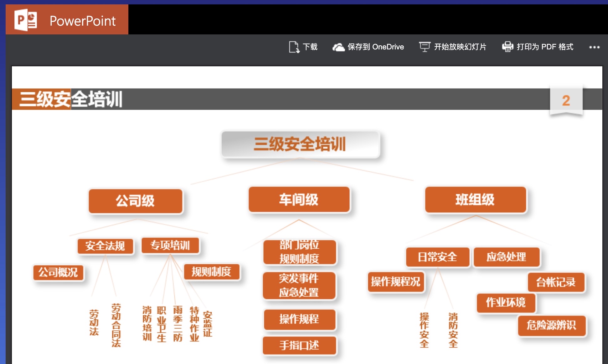Click the 开始放映幻灯片 command text
Image resolution: width=608 pixels, height=364 pixels.
coord(460,47)
